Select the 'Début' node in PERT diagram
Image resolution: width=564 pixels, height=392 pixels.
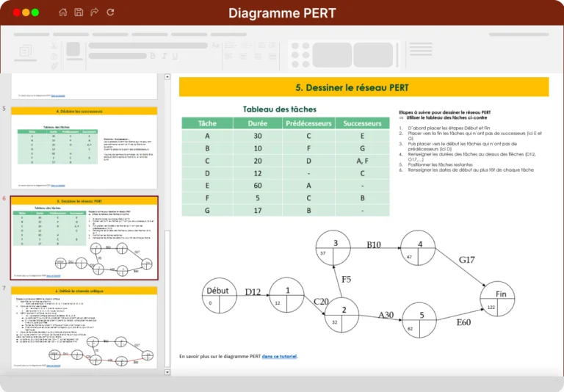click(220, 295)
